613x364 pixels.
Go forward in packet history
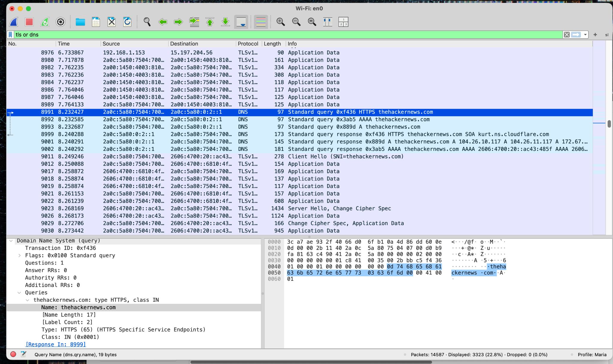pos(178,22)
